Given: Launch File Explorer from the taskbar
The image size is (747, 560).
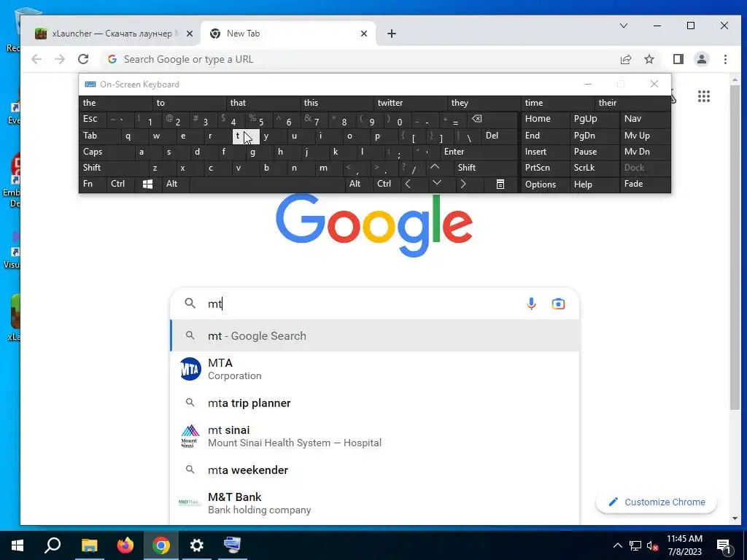Looking at the screenshot, I should [89, 545].
